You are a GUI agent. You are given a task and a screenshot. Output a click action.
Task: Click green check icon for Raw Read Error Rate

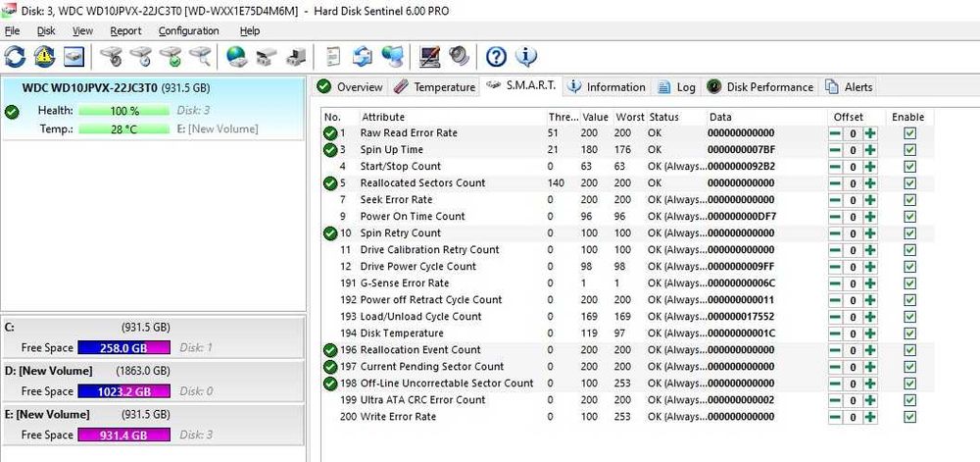(330, 133)
